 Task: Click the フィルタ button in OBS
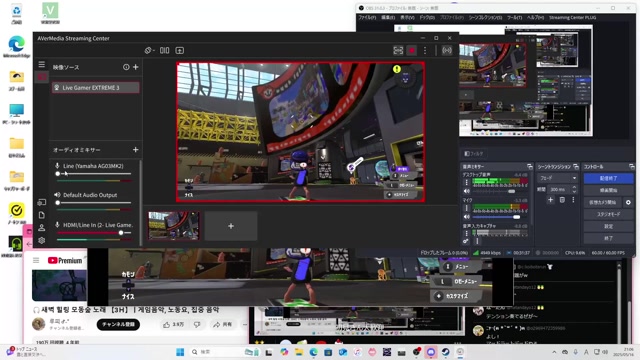(x=473, y=153)
